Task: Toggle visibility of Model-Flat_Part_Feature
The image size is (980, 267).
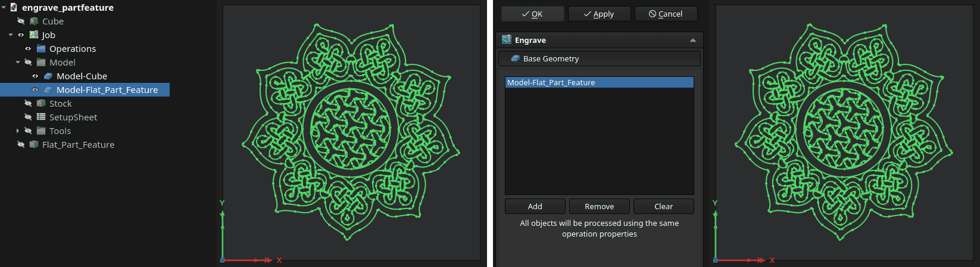Action: click(35, 90)
